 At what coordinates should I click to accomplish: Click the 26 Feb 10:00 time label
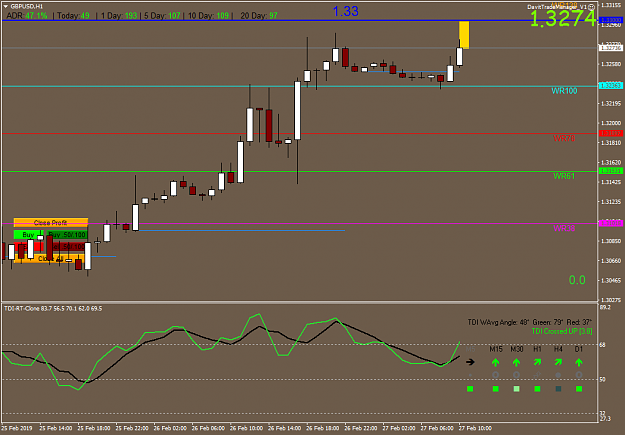(x=246, y=428)
